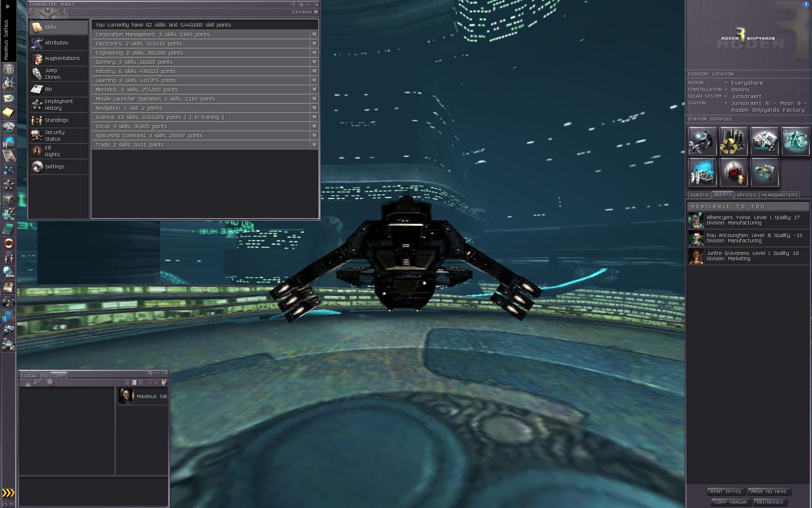
Task: Switch chat to compact list view mode
Action: pos(134,383)
